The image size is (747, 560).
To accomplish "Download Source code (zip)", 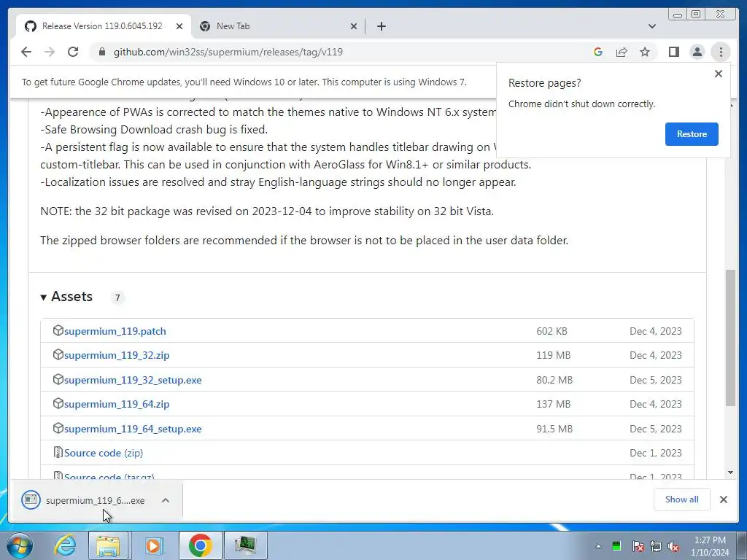I will [x=104, y=453].
